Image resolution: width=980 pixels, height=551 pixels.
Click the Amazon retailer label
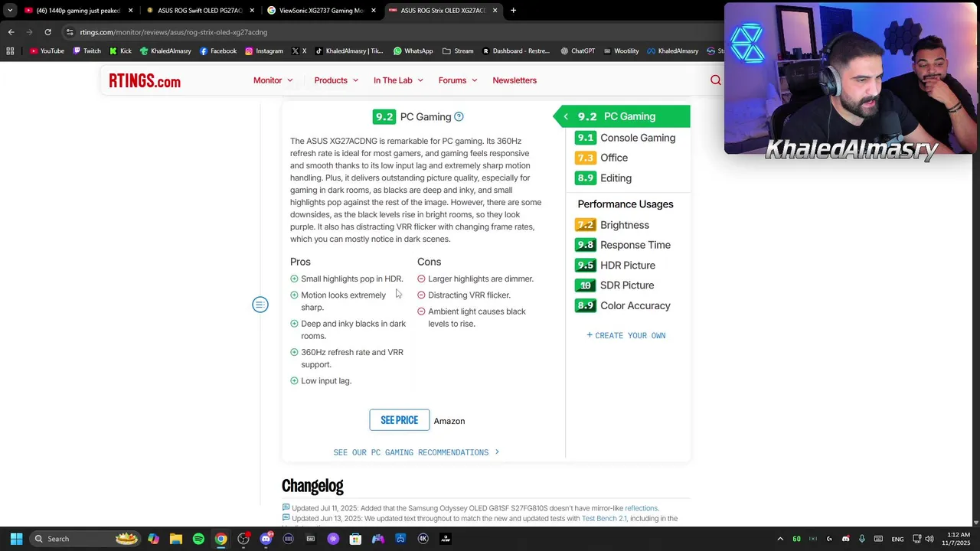[449, 421]
